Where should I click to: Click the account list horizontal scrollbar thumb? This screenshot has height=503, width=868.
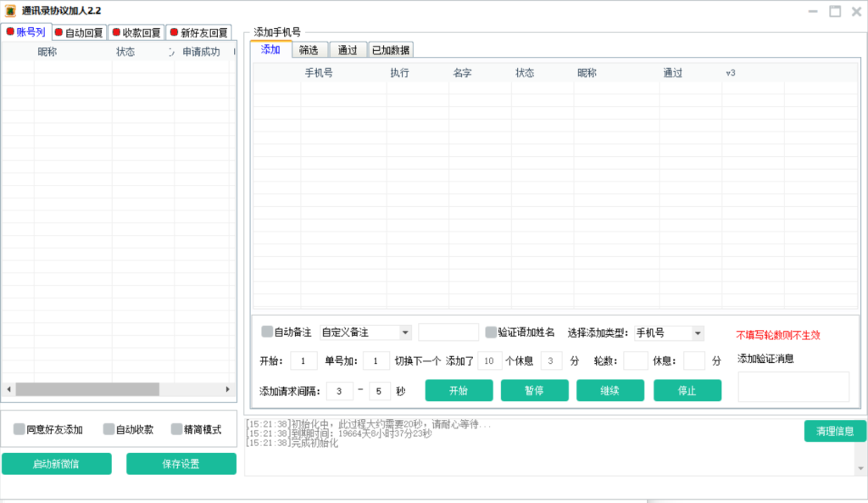coord(87,389)
